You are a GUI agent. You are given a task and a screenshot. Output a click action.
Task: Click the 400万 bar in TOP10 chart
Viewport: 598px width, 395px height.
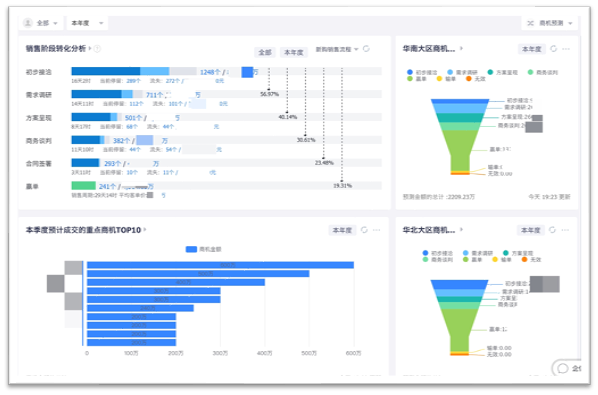pos(176,283)
